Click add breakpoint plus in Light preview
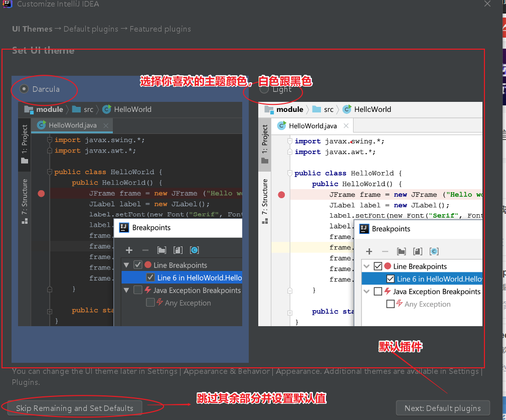The width and height of the screenshot is (506, 420). click(369, 251)
